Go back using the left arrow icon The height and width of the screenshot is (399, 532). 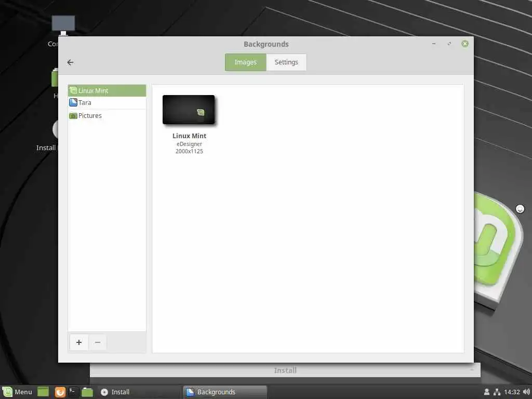pyautogui.click(x=70, y=62)
